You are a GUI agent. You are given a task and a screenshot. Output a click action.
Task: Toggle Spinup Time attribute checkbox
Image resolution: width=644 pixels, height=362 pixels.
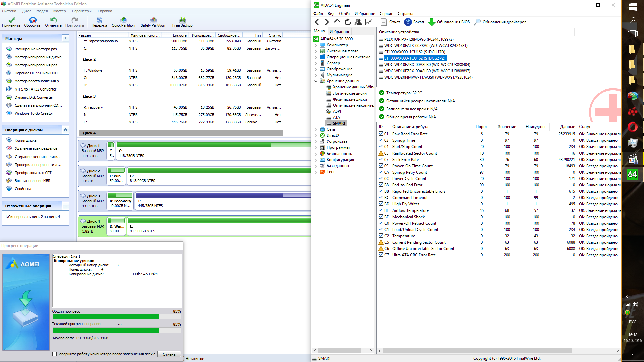381,140
